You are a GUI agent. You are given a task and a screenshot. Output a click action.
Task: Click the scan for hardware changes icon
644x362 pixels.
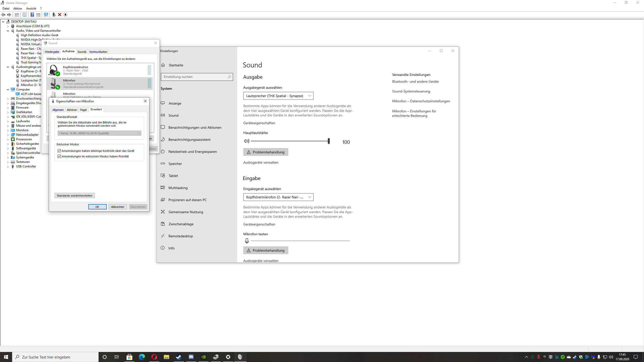click(46, 15)
